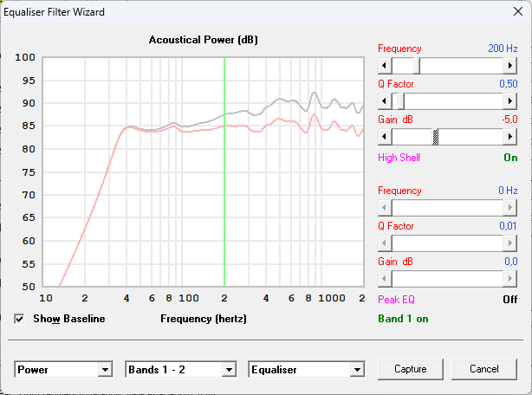Click the Peak EQ filter type label
This screenshot has width=532, height=395.
[396, 300]
